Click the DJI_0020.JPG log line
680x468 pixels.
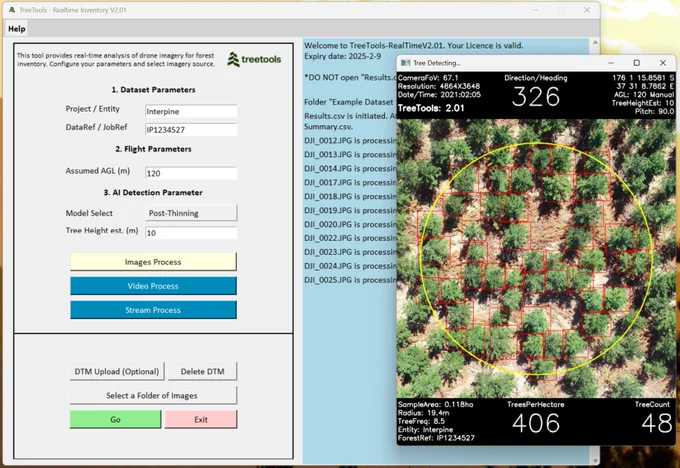(x=350, y=224)
